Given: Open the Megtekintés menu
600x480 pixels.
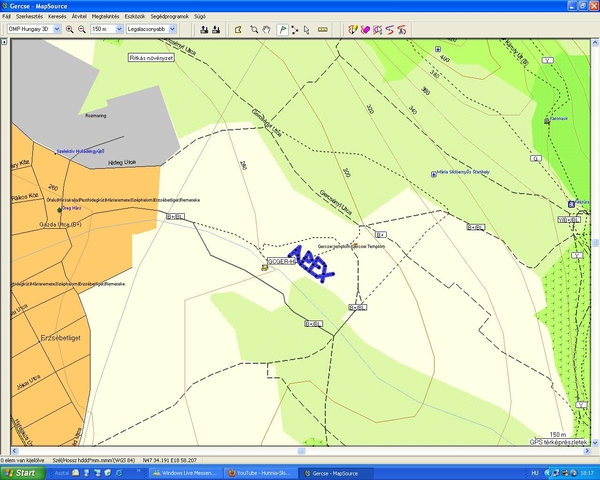Looking at the screenshot, I should pyautogui.click(x=106, y=17).
